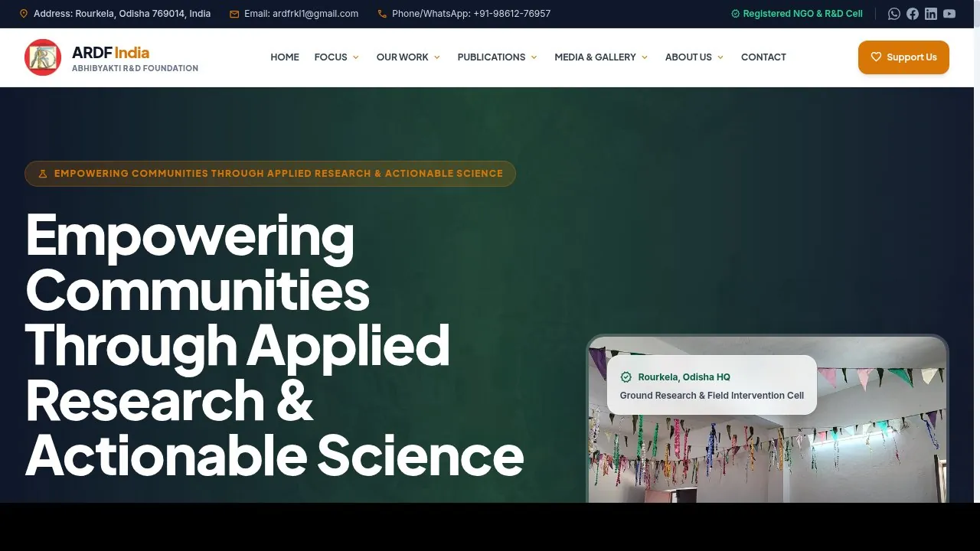Open the ABOUT US menu item
Screen dimensions: 980x551
pos(688,57)
